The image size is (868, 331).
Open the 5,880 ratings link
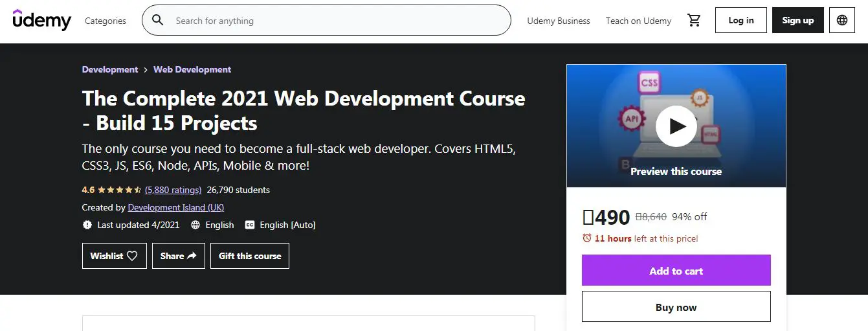pyautogui.click(x=173, y=190)
